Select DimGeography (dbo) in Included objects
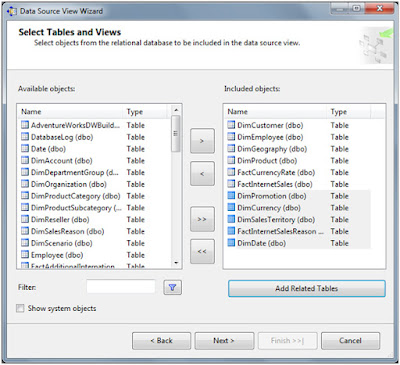 272,149
